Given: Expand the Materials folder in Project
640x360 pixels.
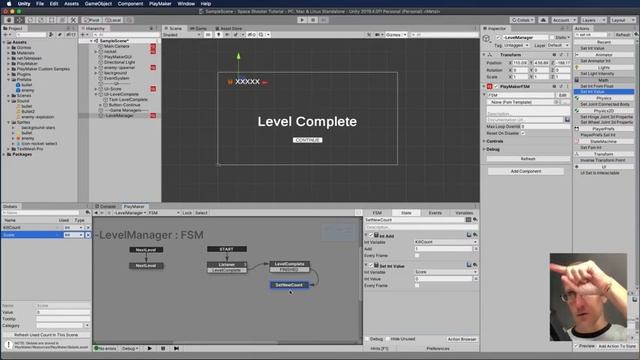Looking at the screenshot, I should click(9, 53).
